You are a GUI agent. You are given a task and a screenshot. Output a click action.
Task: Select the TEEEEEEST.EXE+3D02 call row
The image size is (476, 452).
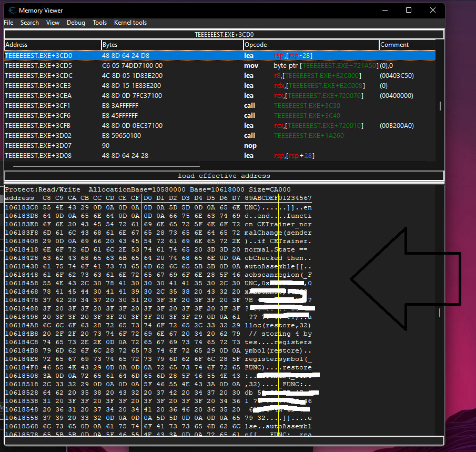(220, 136)
